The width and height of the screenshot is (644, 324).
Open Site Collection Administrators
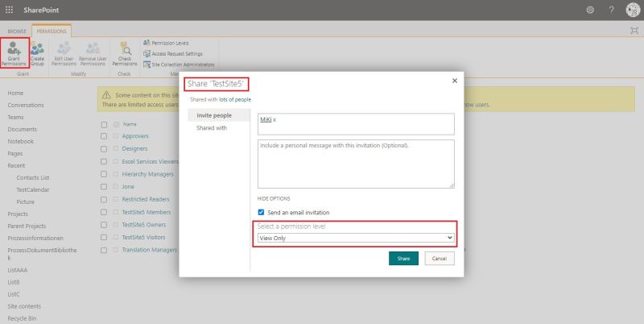179,64
